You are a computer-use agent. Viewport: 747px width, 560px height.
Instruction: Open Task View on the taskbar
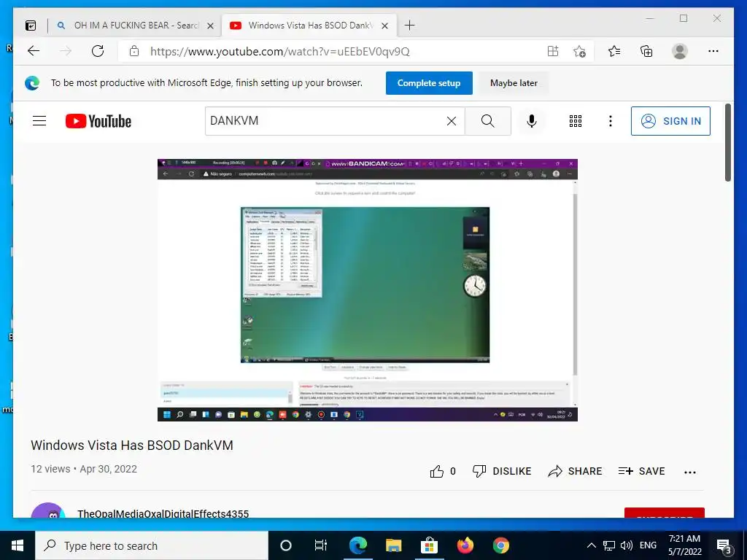pyautogui.click(x=321, y=545)
